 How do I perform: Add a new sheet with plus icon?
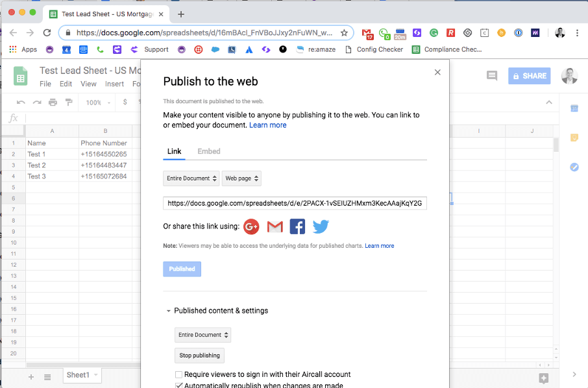tap(31, 376)
